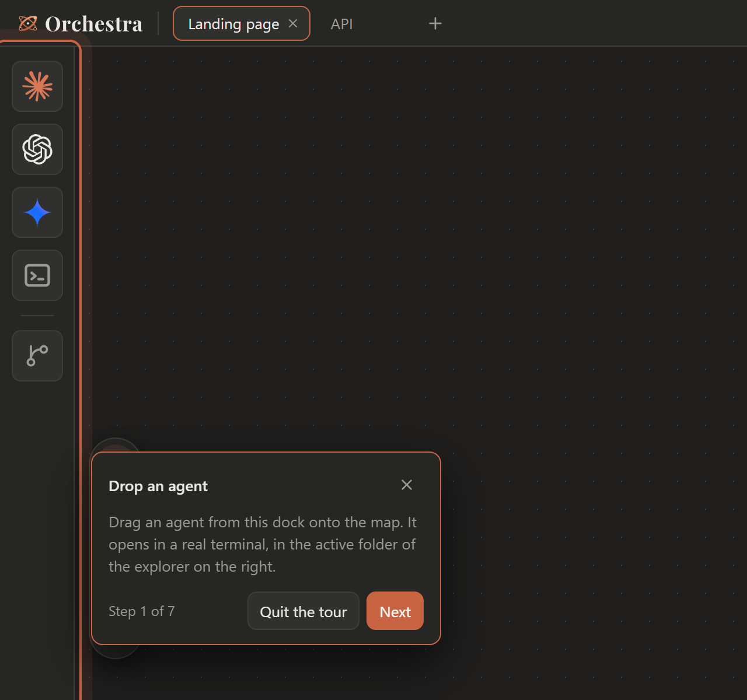Select the Gemini sparkle agent icon
The height and width of the screenshot is (700, 747).
(x=37, y=212)
